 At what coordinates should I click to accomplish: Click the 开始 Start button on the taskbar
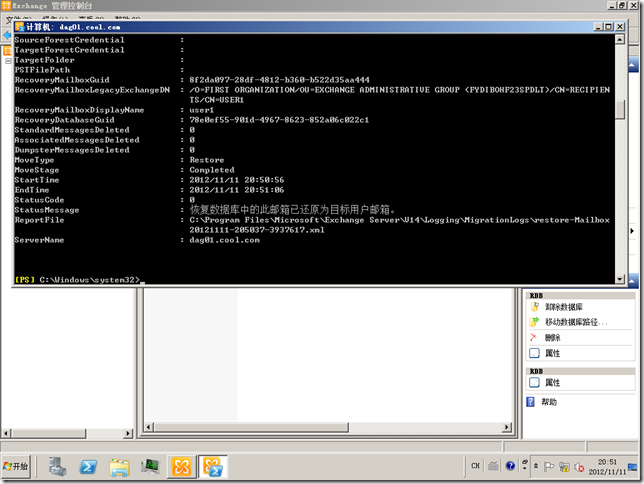[16, 466]
